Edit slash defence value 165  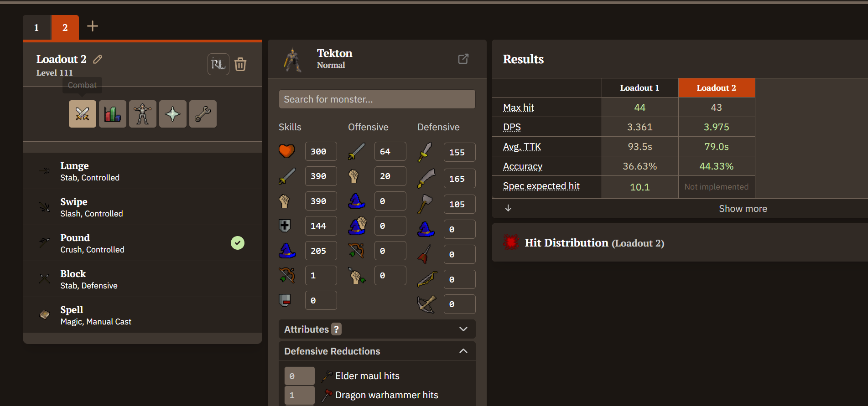click(460, 179)
